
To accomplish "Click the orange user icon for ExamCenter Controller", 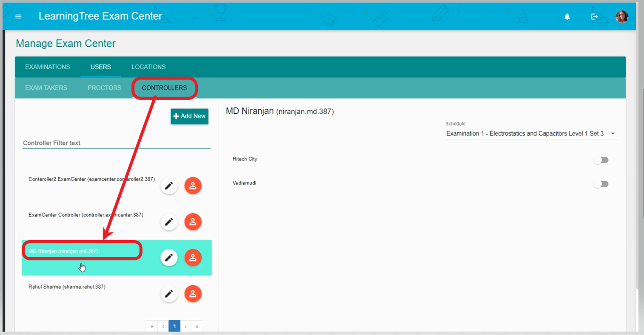I will 193,221.
